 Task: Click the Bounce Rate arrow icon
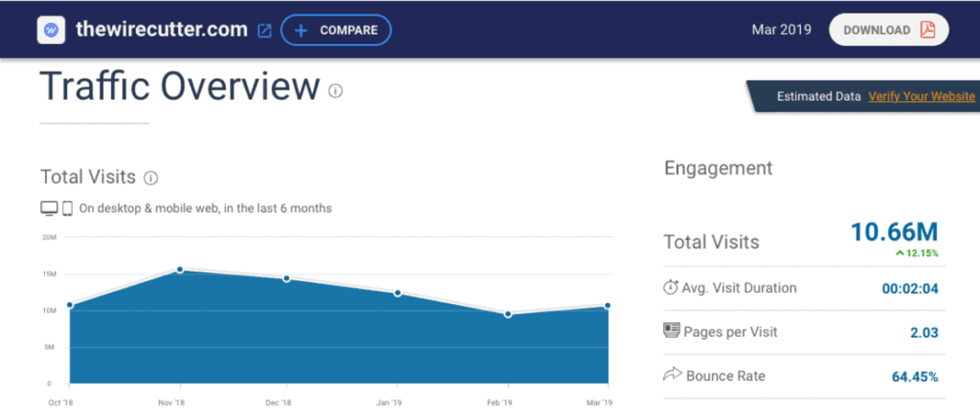[671, 375]
